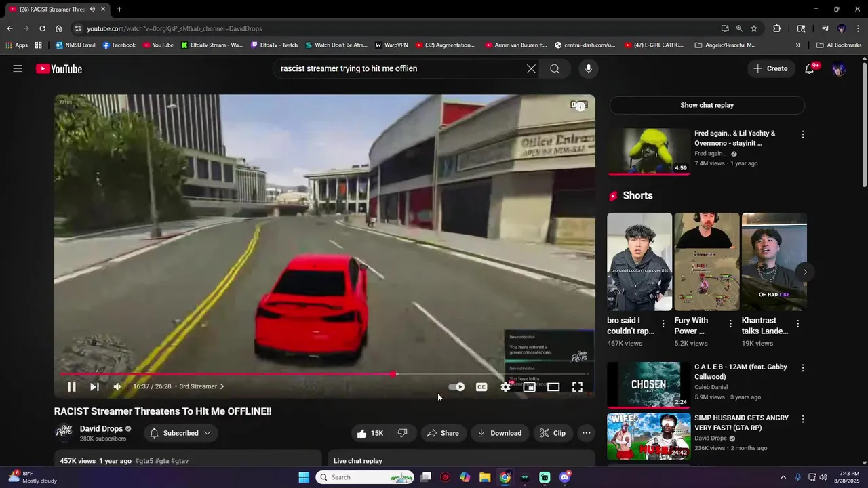Bookmark this page with the star

pos(754,28)
